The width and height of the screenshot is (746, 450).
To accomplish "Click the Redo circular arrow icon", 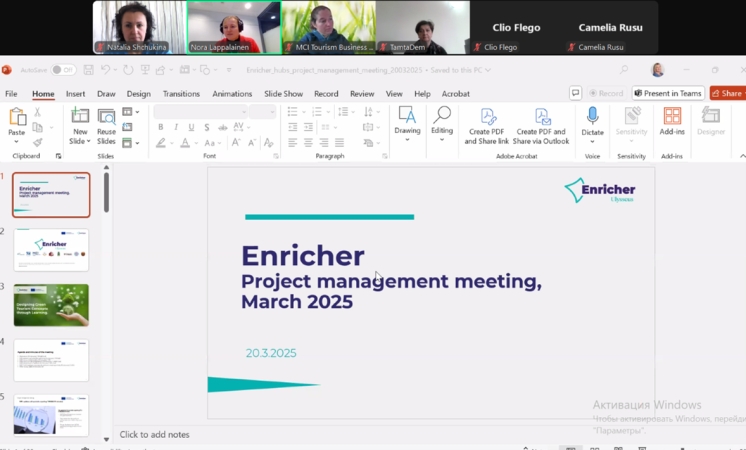I will click(x=128, y=70).
